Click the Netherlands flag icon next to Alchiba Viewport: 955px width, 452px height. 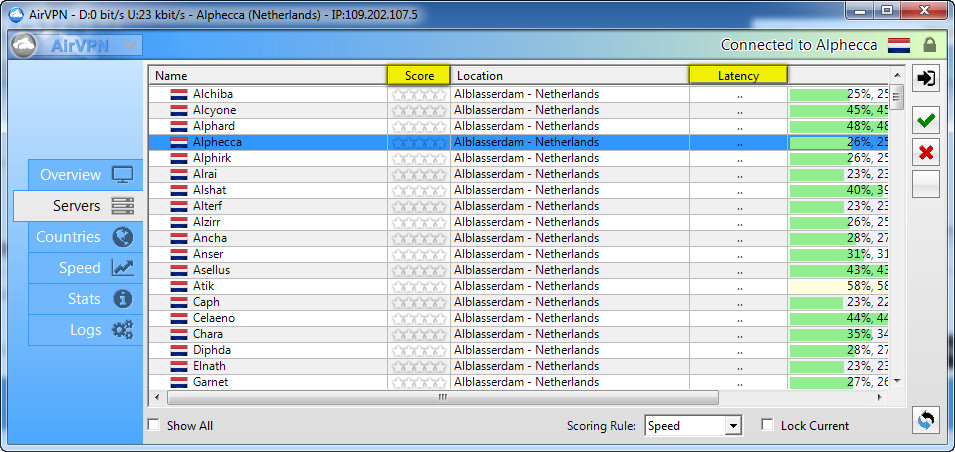(178, 94)
